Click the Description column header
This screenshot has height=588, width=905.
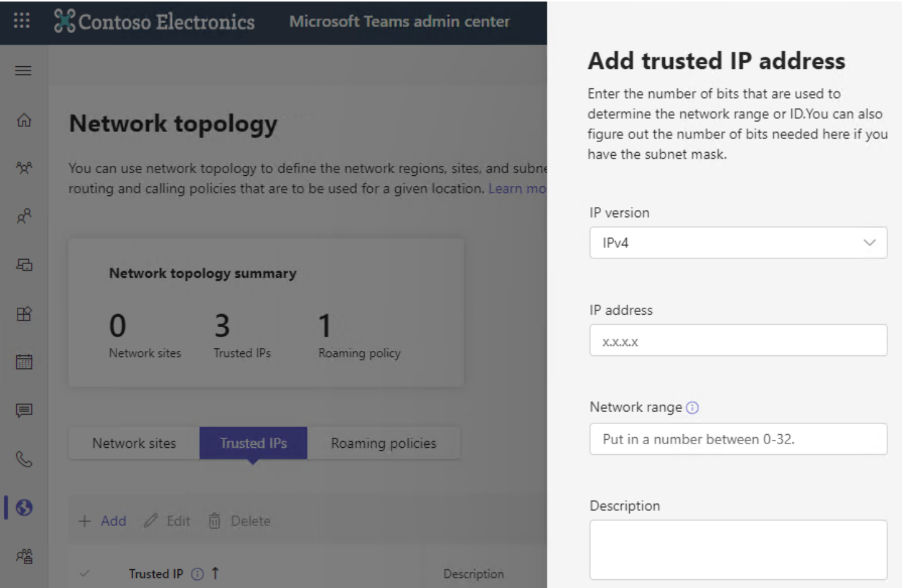click(473, 574)
